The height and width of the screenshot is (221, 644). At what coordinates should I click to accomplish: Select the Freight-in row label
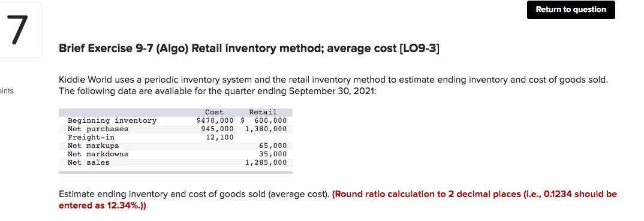pyautogui.click(x=91, y=137)
